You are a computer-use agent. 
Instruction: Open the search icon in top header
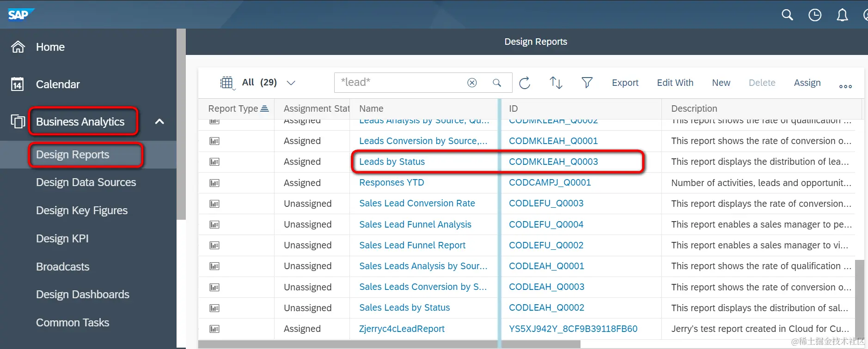pos(787,15)
